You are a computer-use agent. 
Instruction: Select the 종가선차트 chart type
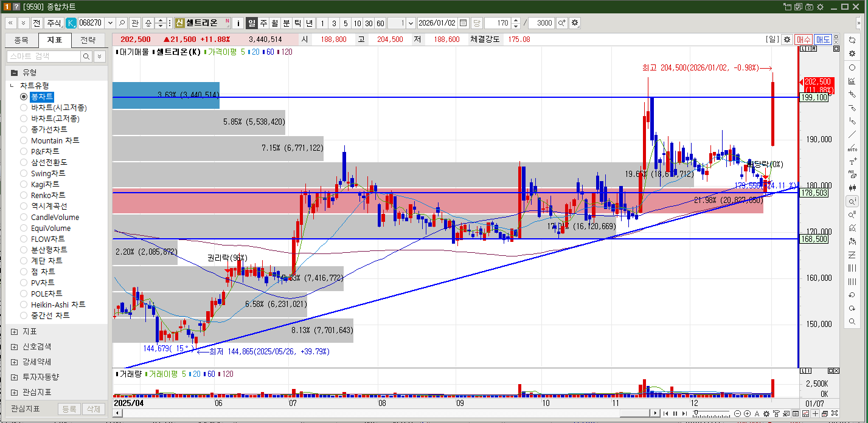(49, 129)
